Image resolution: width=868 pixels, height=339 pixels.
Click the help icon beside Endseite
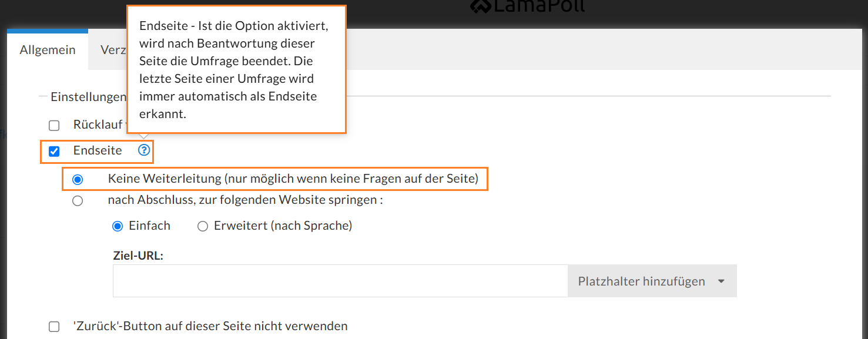click(144, 150)
